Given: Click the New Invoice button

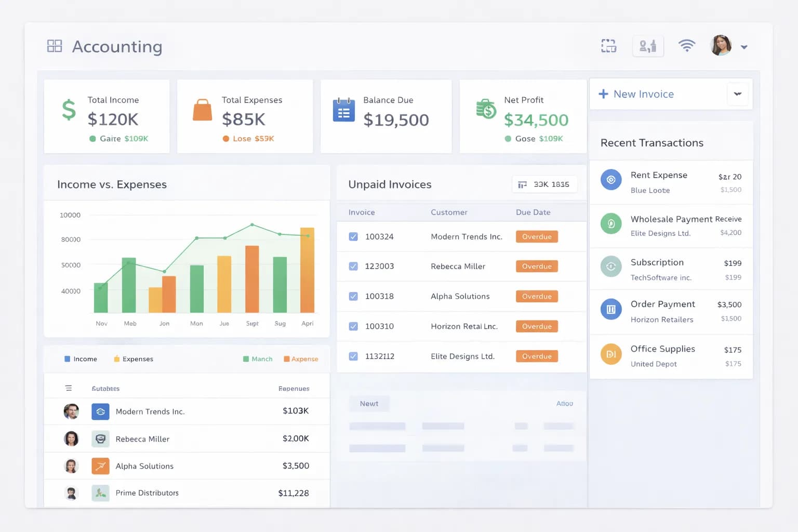Looking at the screenshot, I should coord(636,94).
